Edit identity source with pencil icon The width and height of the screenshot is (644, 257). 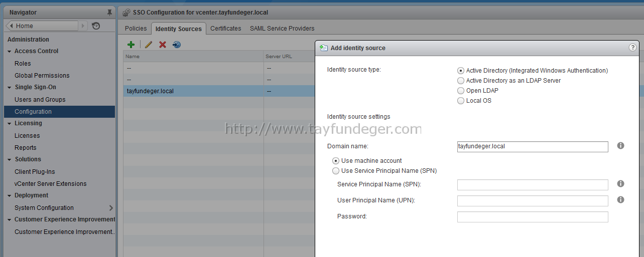(x=149, y=45)
